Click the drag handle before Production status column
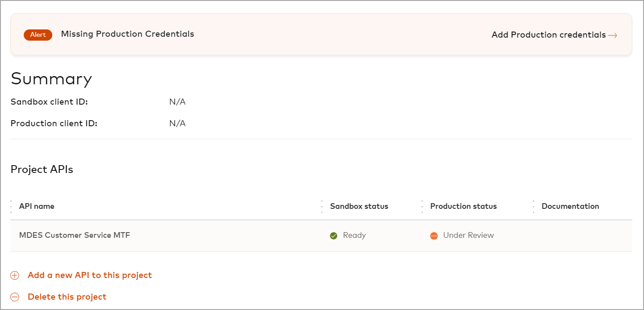Image resolution: width=644 pixels, height=310 pixels. pyautogui.click(x=422, y=207)
